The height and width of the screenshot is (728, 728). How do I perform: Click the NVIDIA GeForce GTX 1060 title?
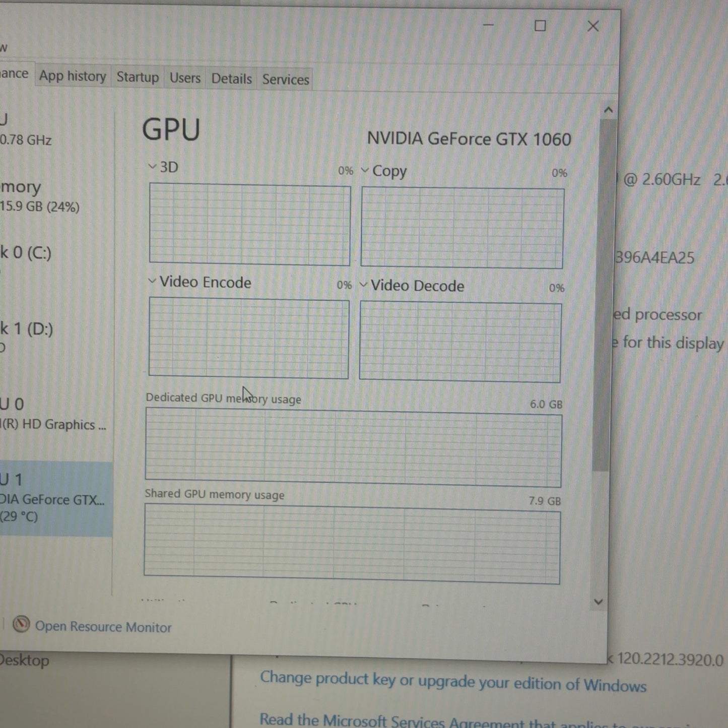469,139
